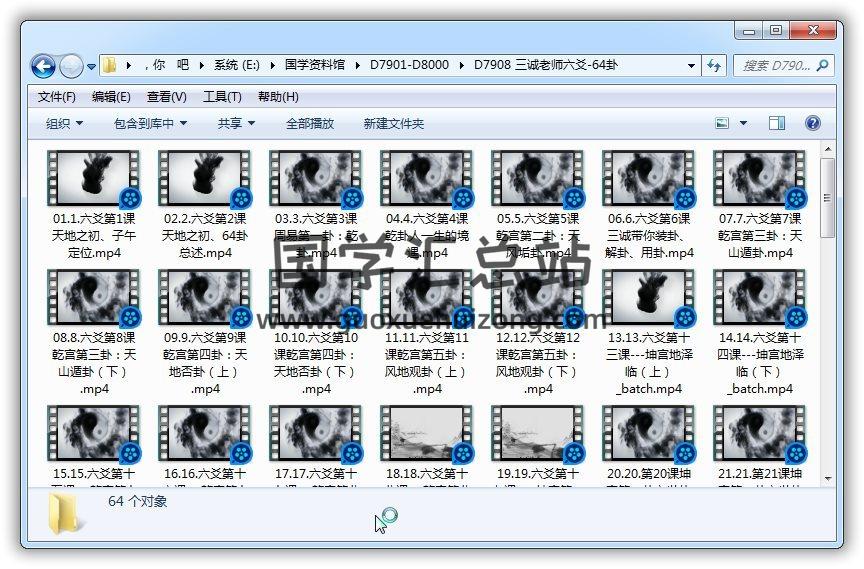Toggle the preview pane icon

tap(777, 123)
